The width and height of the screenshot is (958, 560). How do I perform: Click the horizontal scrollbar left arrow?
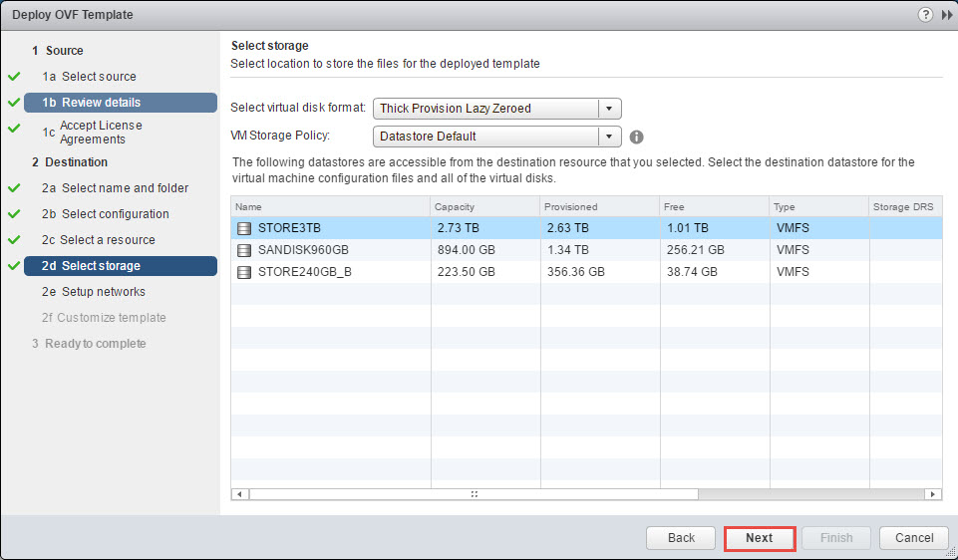[x=240, y=494]
